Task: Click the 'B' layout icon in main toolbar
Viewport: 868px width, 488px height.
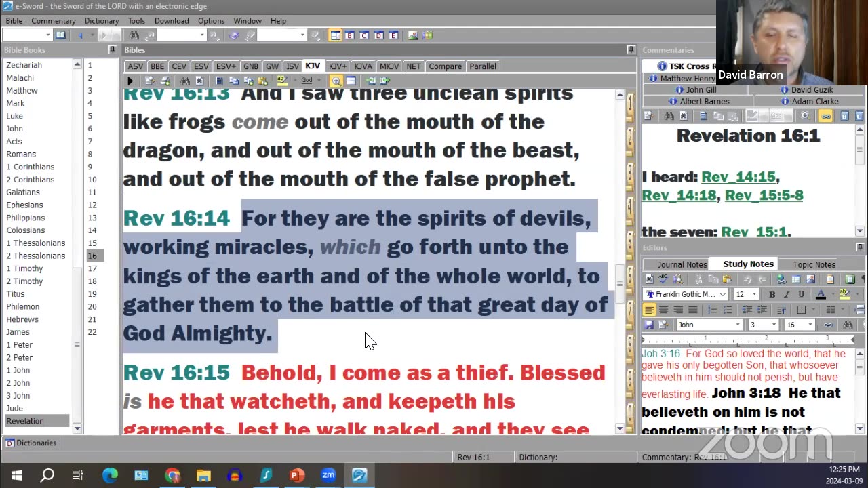Action: 349,35
